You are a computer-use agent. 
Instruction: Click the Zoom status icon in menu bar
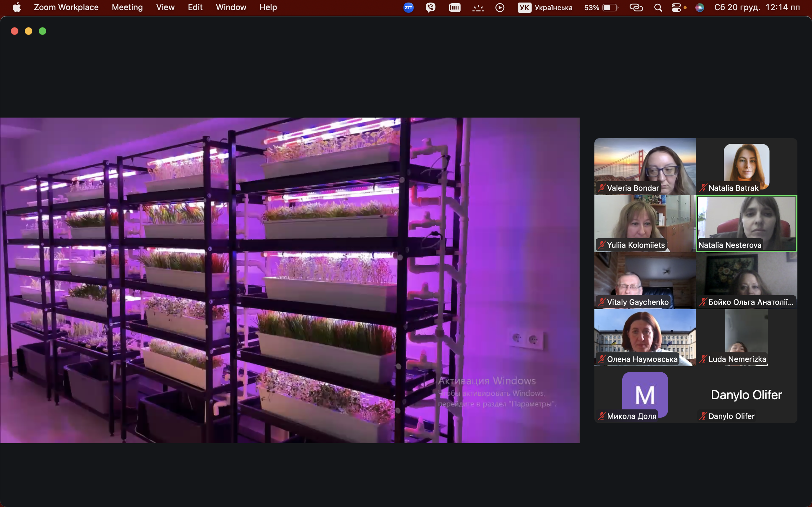[408, 7]
